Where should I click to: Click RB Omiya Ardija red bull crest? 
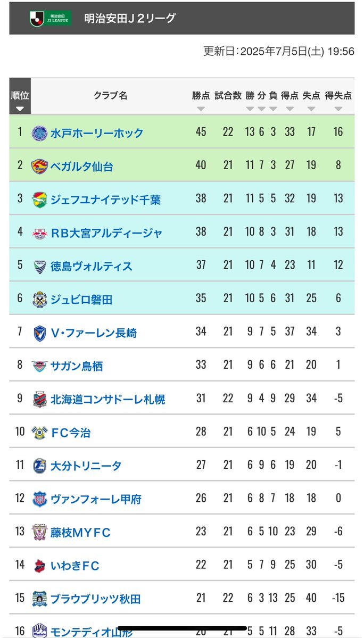(x=40, y=233)
